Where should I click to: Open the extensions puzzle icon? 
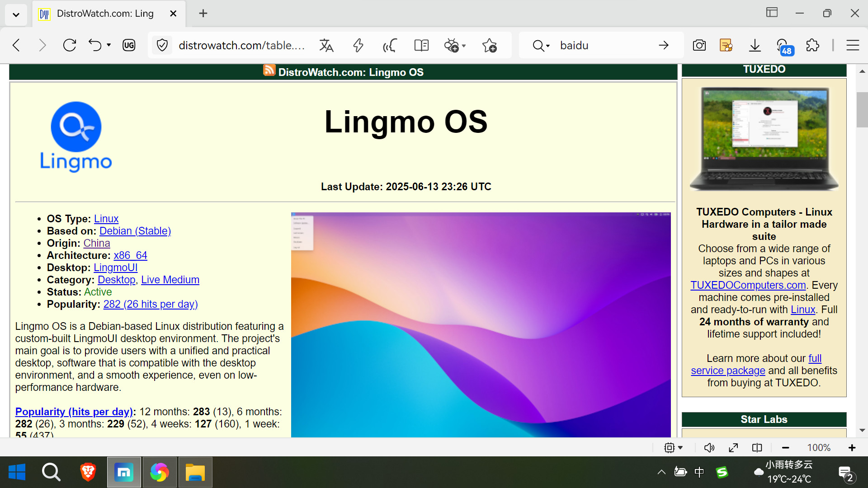[812, 45]
